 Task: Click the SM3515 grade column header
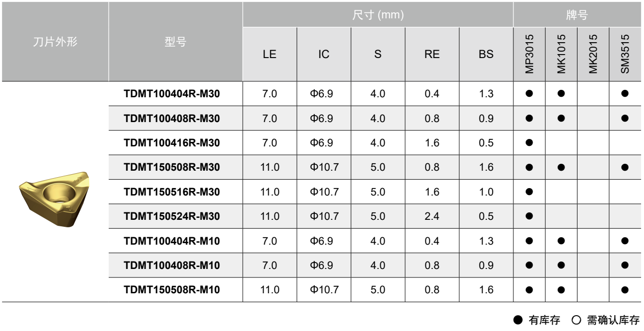point(625,54)
